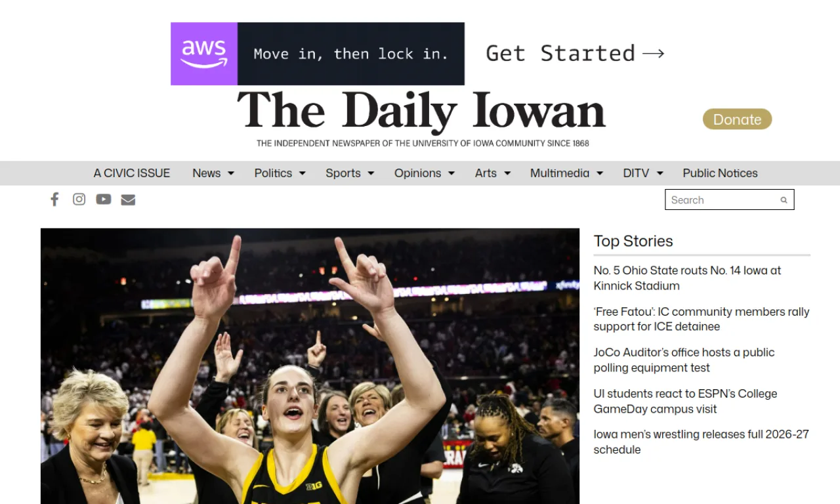Expand the Politics dropdown arrow

pos(303,173)
